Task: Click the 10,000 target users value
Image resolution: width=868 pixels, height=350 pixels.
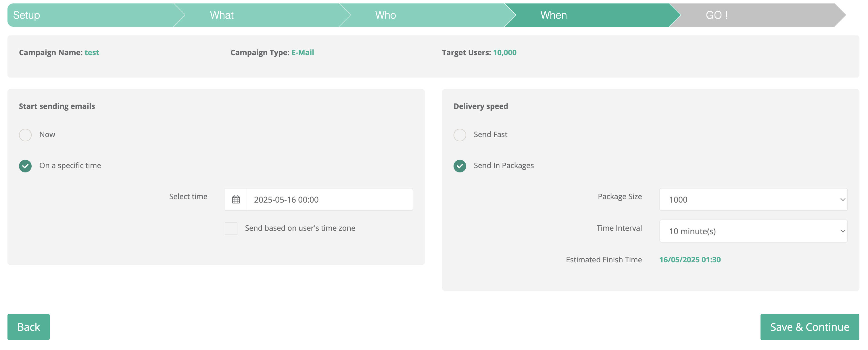Action: click(504, 53)
